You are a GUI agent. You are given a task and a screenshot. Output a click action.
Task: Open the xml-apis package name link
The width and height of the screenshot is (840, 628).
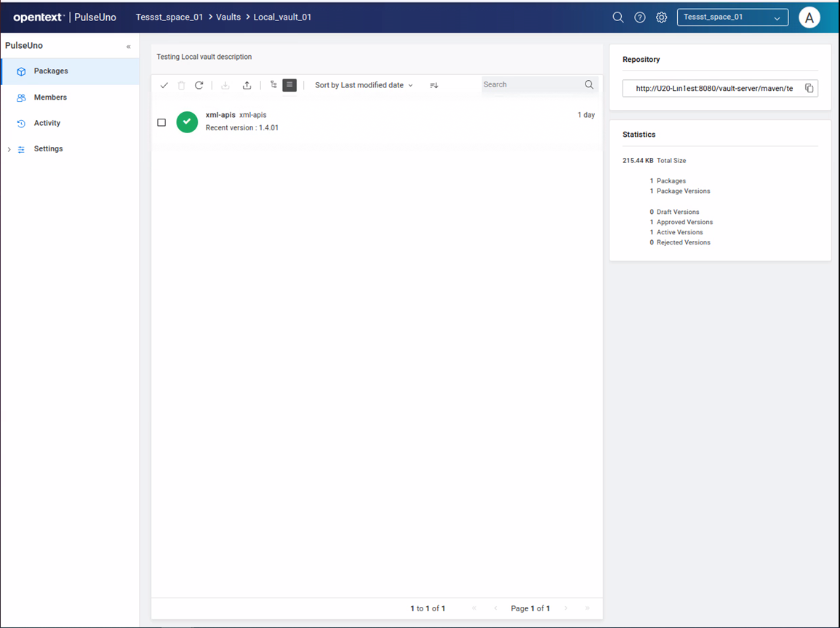[x=220, y=115]
